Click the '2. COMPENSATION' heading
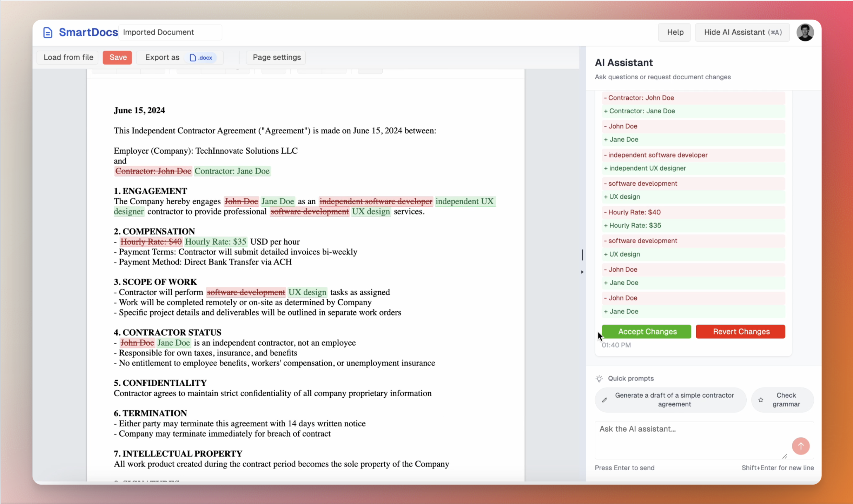 (154, 231)
